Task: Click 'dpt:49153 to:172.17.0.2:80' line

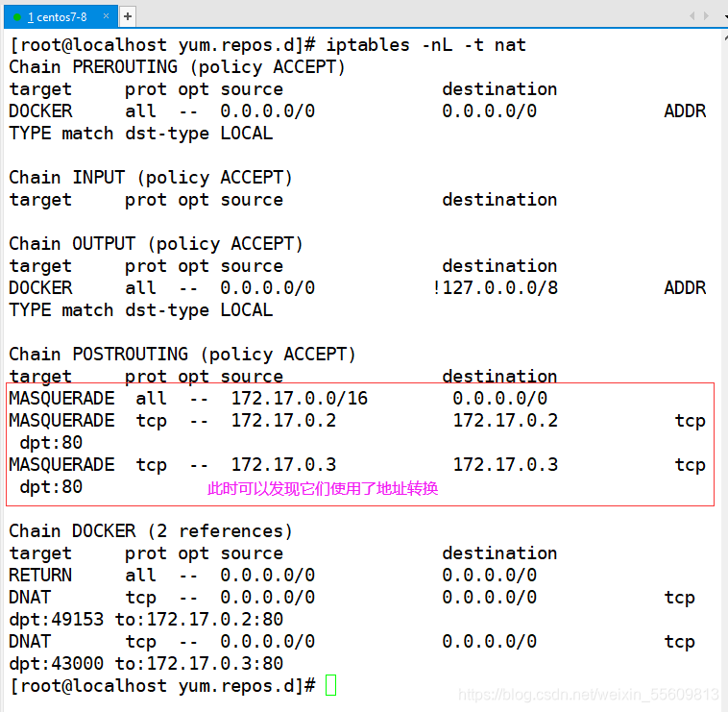Action: click(146, 620)
